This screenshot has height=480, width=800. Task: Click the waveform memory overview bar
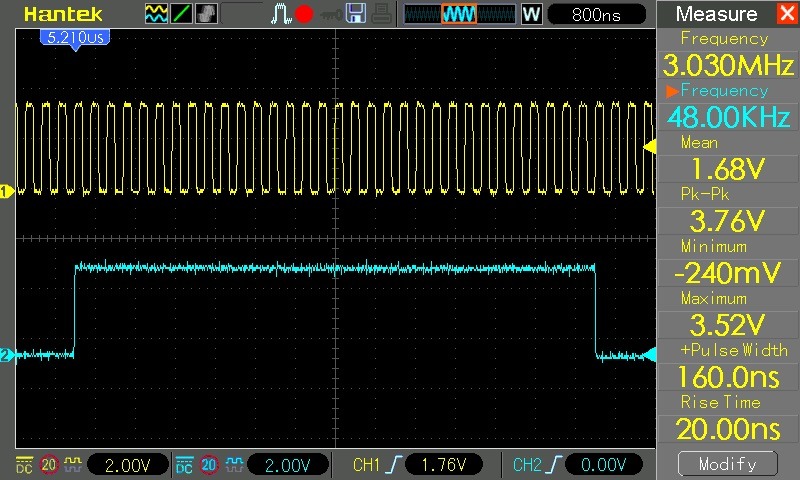pyautogui.click(x=460, y=14)
